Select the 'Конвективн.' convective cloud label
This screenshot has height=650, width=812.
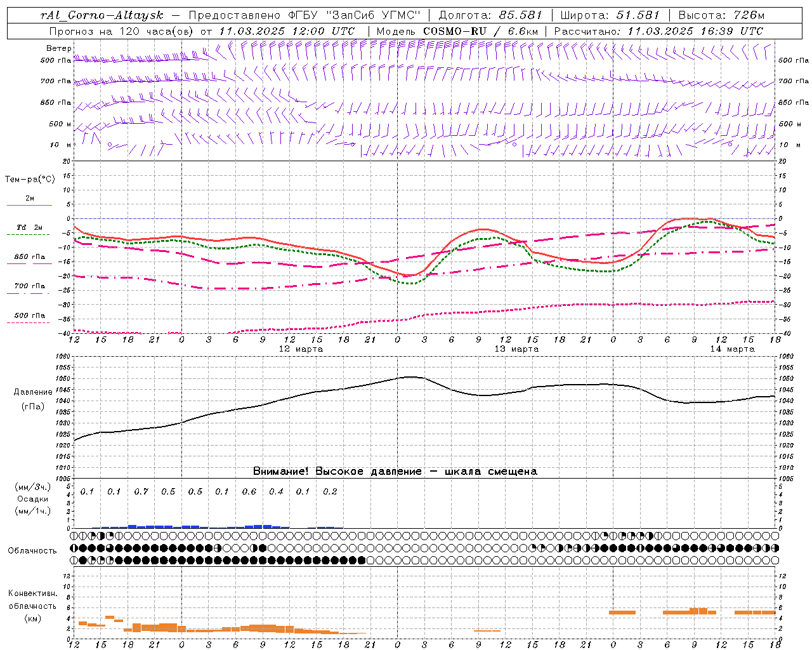click(x=32, y=594)
